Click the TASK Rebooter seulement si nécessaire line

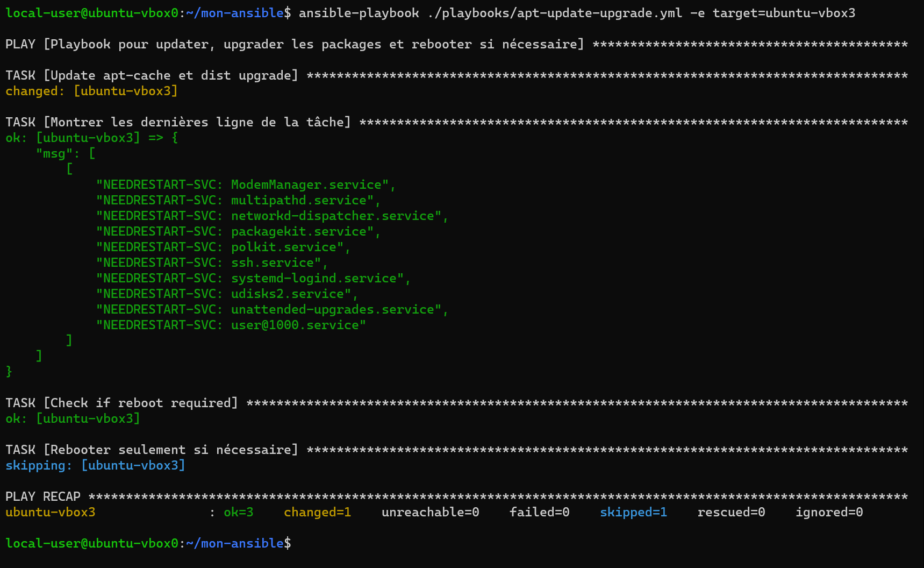(x=456, y=450)
